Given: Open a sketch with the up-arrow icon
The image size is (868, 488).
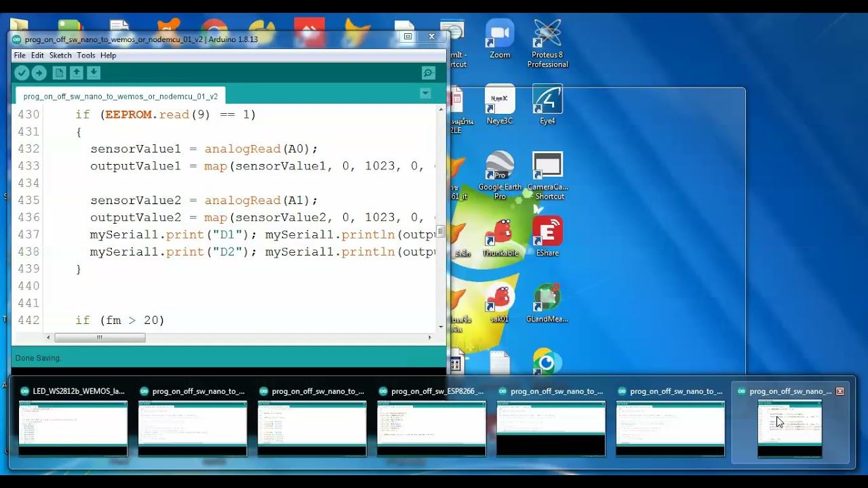Looking at the screenshot, I should (x=77, y=73).
